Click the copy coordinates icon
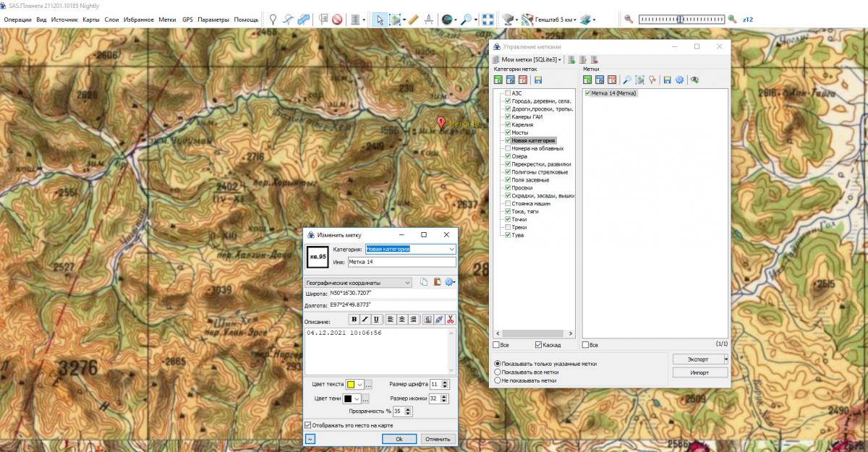 [425, 283]
